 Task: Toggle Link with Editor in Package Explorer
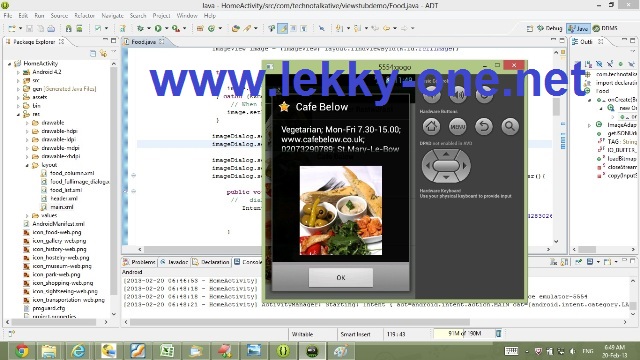coord(103,53)
